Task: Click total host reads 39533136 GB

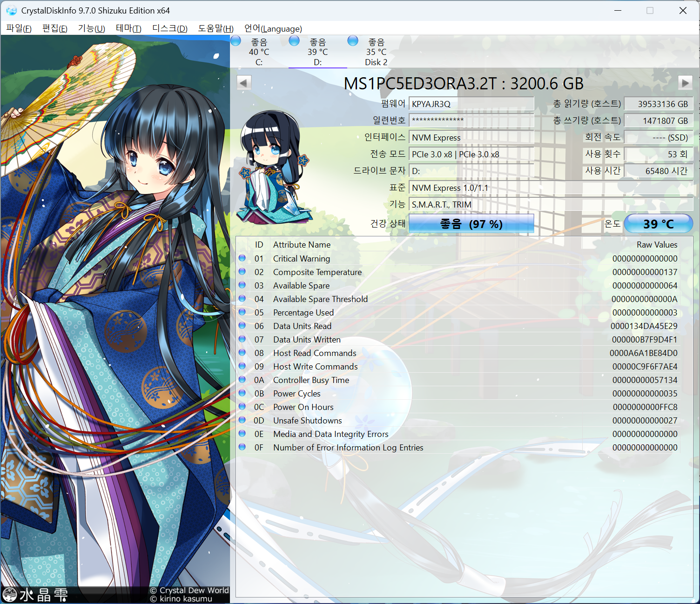Action: point(658,104)
